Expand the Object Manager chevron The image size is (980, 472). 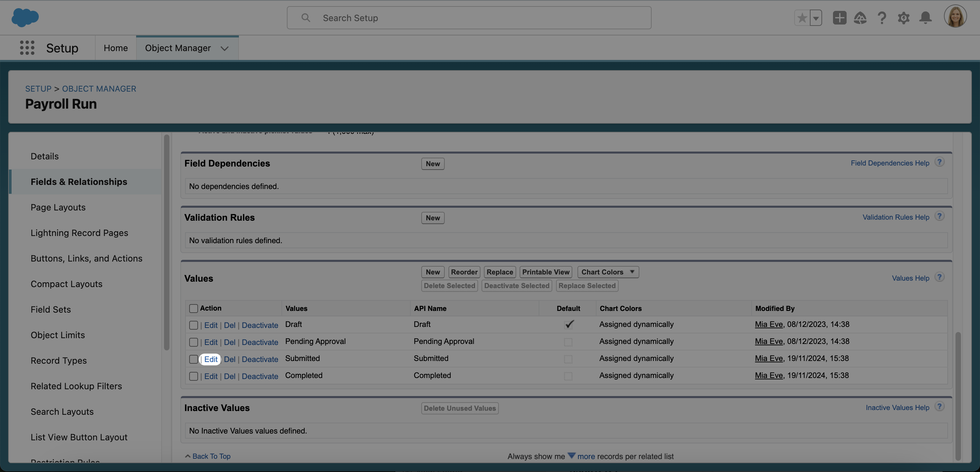[225, 48]
